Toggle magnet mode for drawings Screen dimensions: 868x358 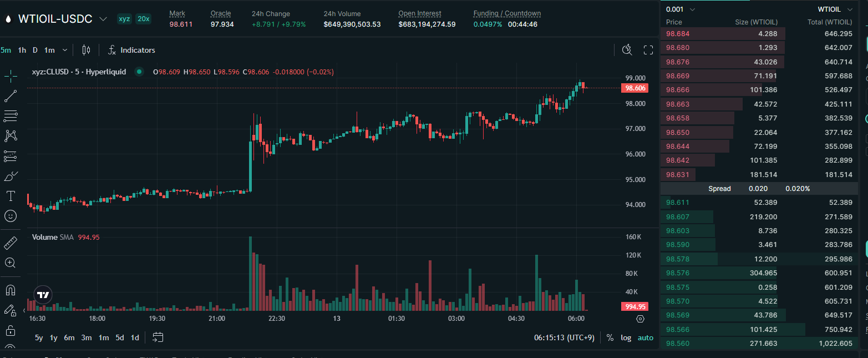[11, 290]
